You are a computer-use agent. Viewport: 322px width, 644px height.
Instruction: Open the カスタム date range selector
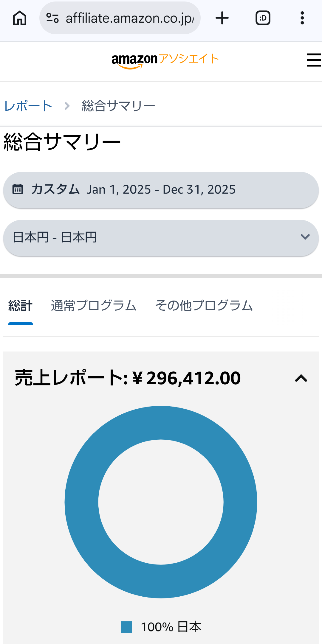click(161, 190)
